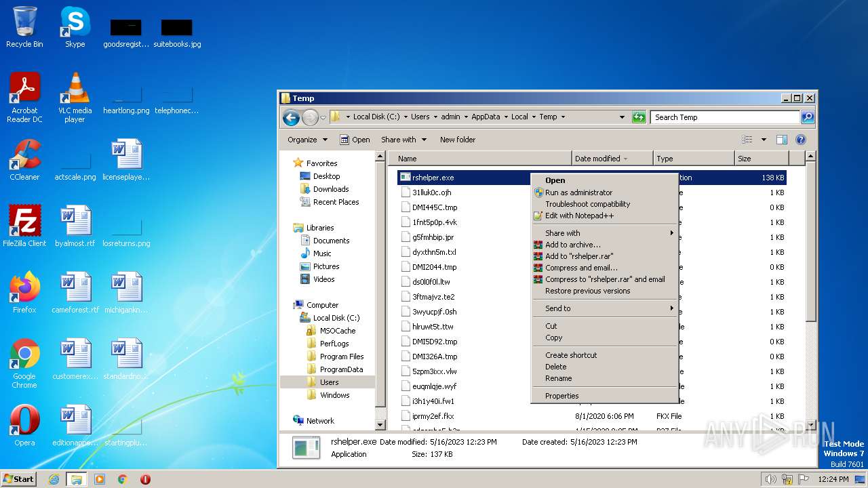
Task: Open volume speaker tray icon
Action: (770, 479)
